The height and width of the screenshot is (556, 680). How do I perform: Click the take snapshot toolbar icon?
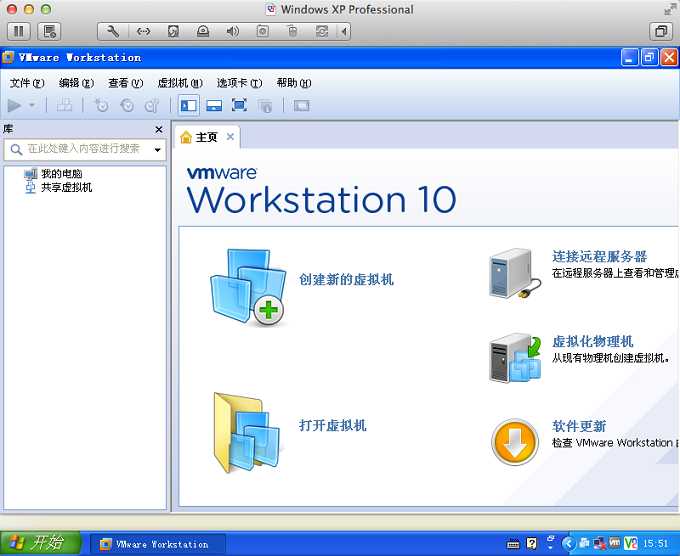tap(101, 105)
